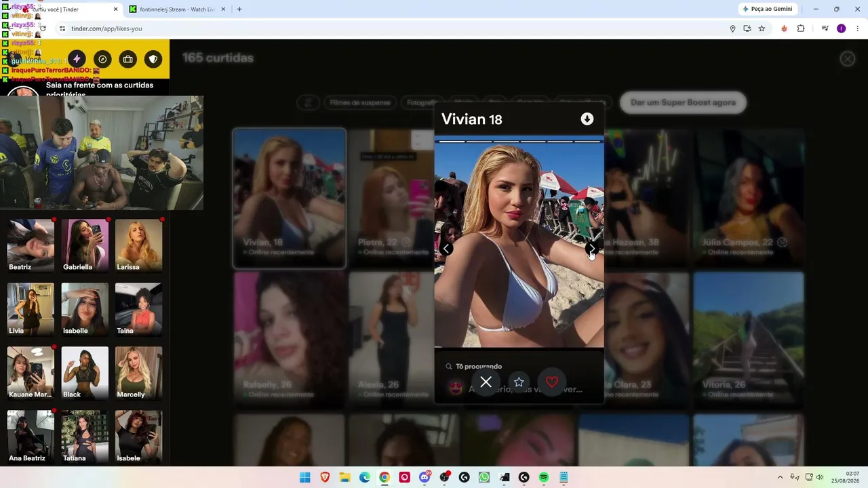Open the Pietra, 22 like card

coord(391,198)
